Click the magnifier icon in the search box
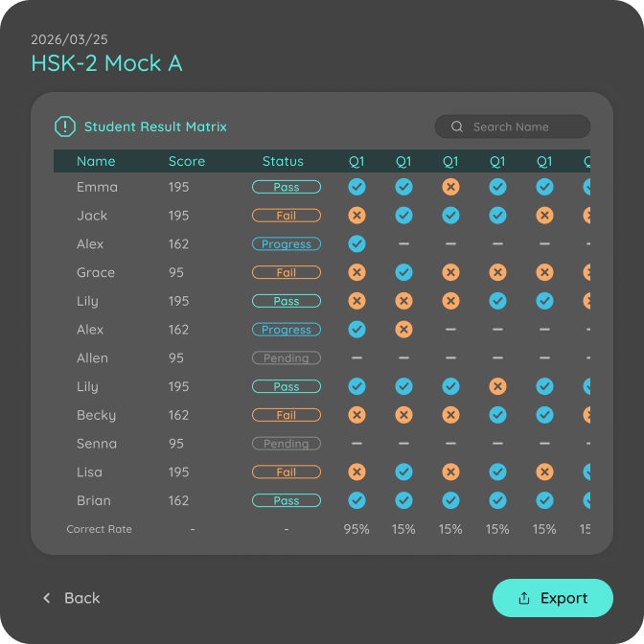 pos(457,126)
